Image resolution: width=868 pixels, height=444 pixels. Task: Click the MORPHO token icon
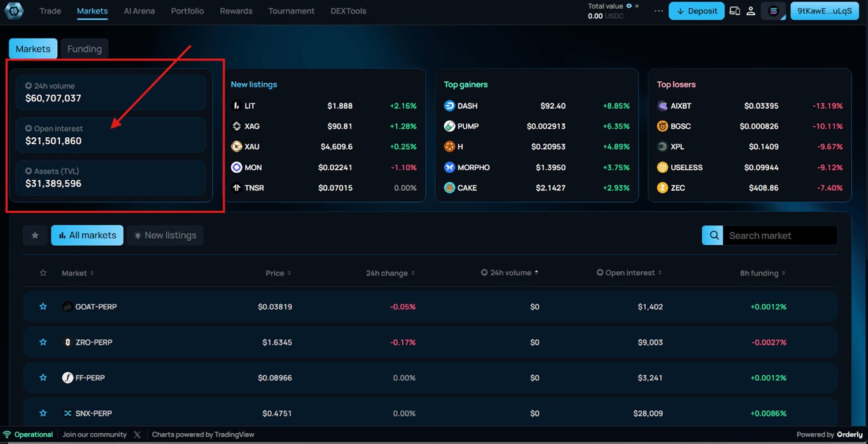[449, 167]
